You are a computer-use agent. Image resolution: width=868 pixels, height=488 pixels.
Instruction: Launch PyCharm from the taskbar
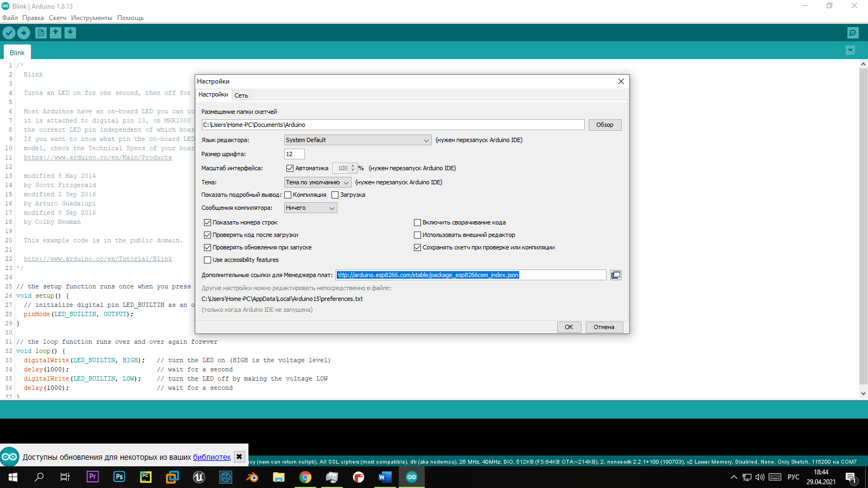(x=146, y=477)
